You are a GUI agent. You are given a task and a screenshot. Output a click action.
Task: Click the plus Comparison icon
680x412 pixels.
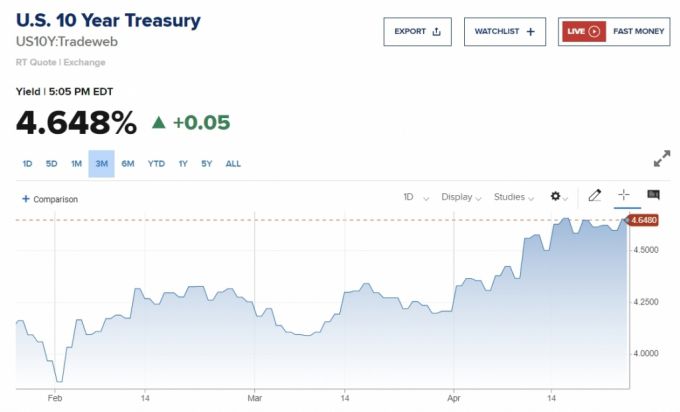26,199
